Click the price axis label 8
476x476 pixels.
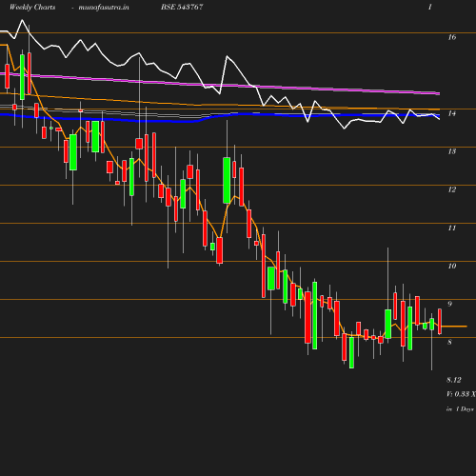click(x=449, y=342)
